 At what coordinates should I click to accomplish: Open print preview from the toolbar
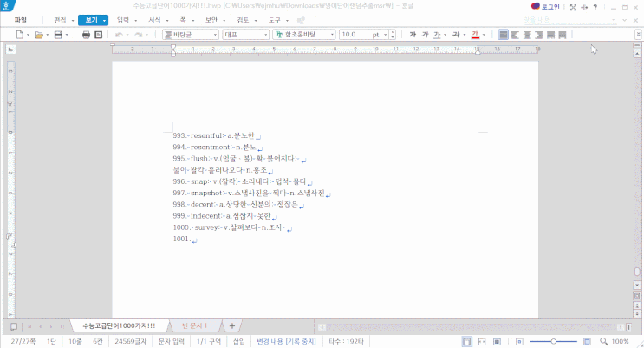(x=98, y=35)
